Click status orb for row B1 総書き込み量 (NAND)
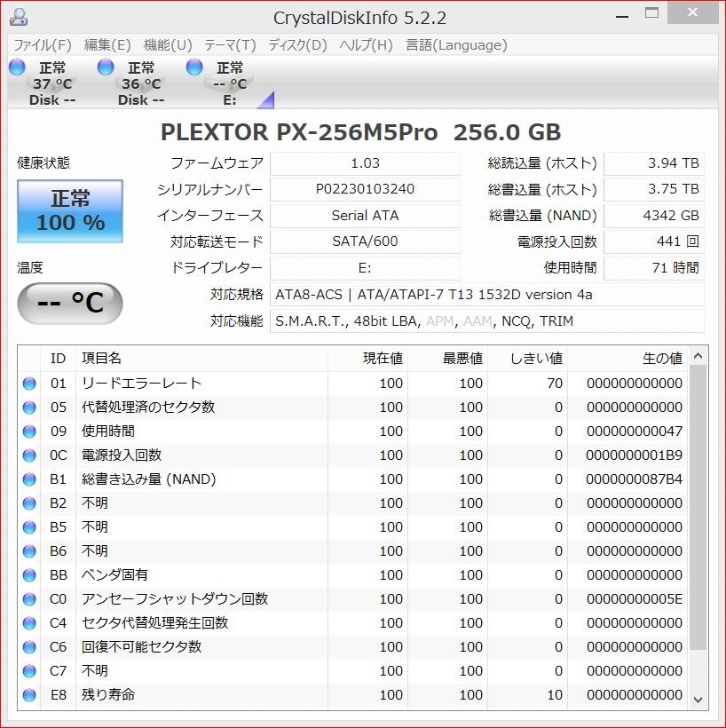Viewport: 726px width, 728px height. pos(29,479)
